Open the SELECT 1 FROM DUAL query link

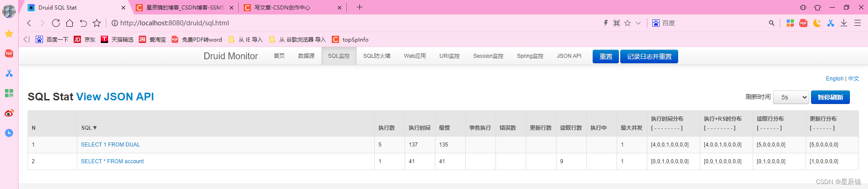tap(110, 145)
